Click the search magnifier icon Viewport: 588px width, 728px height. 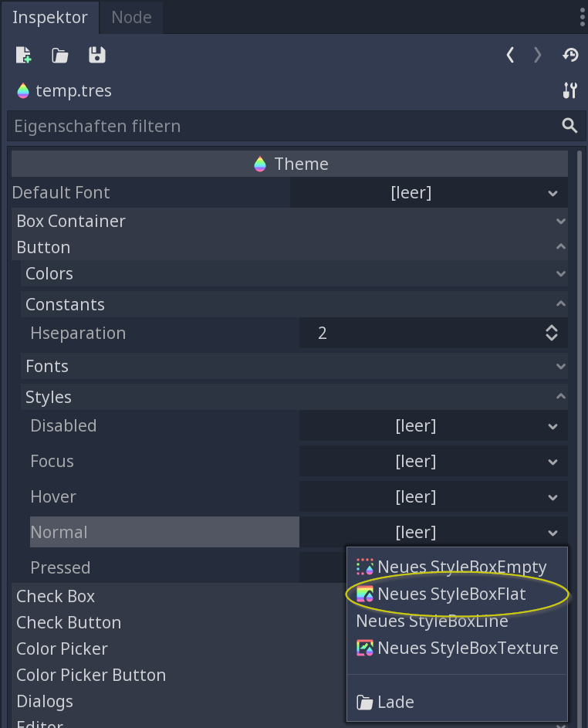click(569, 126)
